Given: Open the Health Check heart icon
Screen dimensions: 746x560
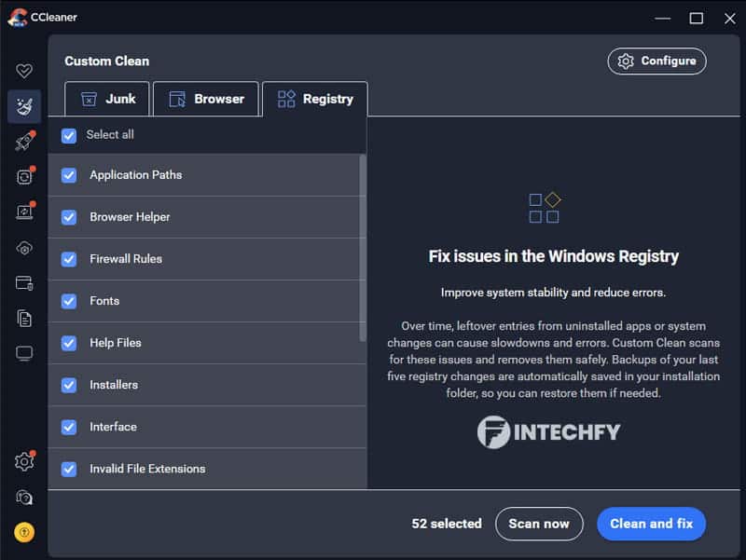Looking at the screenshot, I should [x=24, y=71].
